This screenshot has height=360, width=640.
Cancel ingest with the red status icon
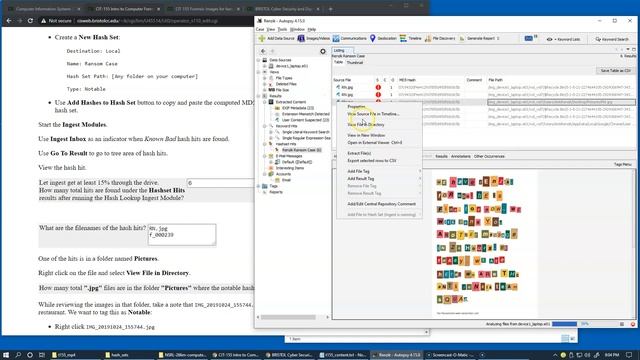click(x=633, y=324)
